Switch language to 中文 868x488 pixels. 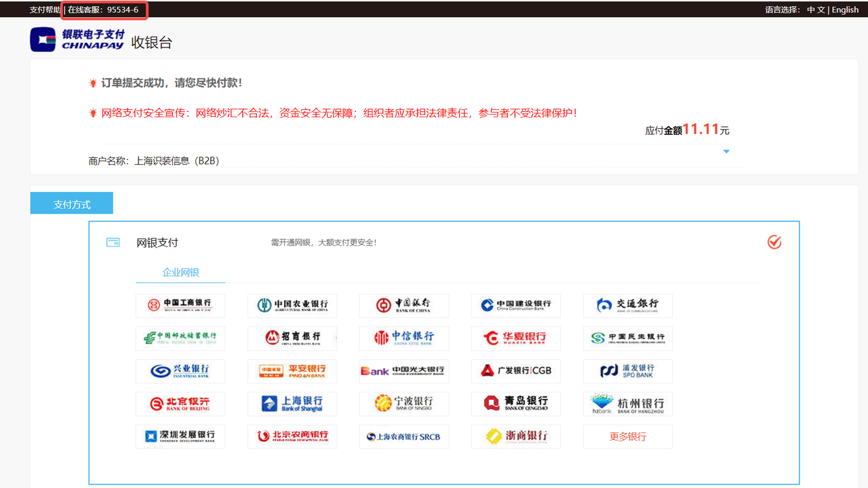pyautogui.click(x=816, y=10)
